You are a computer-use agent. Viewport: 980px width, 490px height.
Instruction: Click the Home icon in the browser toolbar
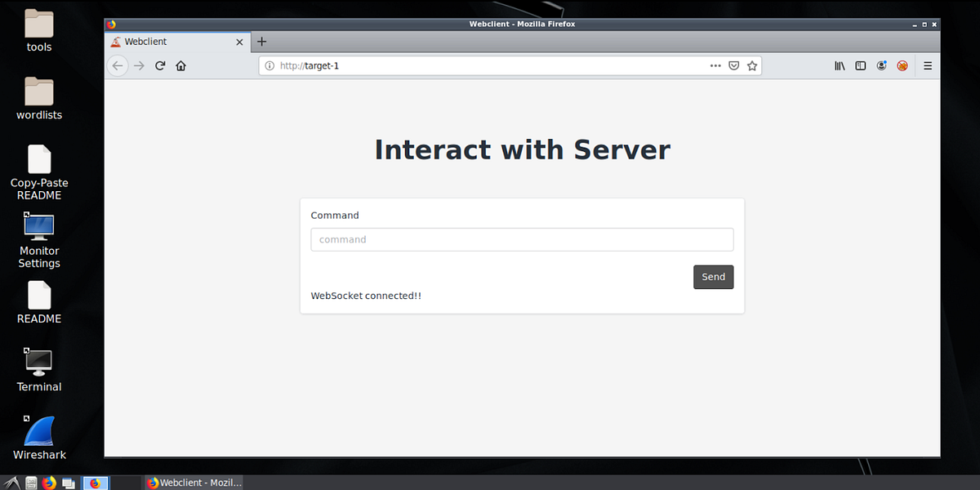pos(180,65)
